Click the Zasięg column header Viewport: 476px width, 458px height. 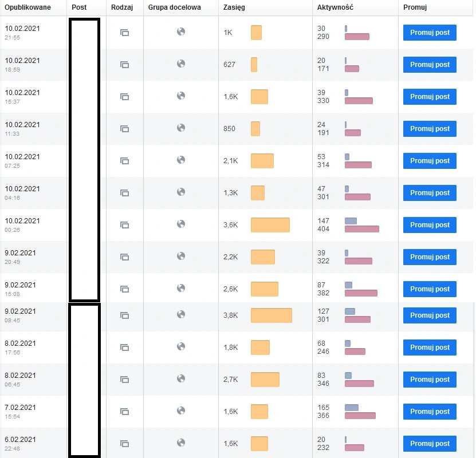(234, 7)
